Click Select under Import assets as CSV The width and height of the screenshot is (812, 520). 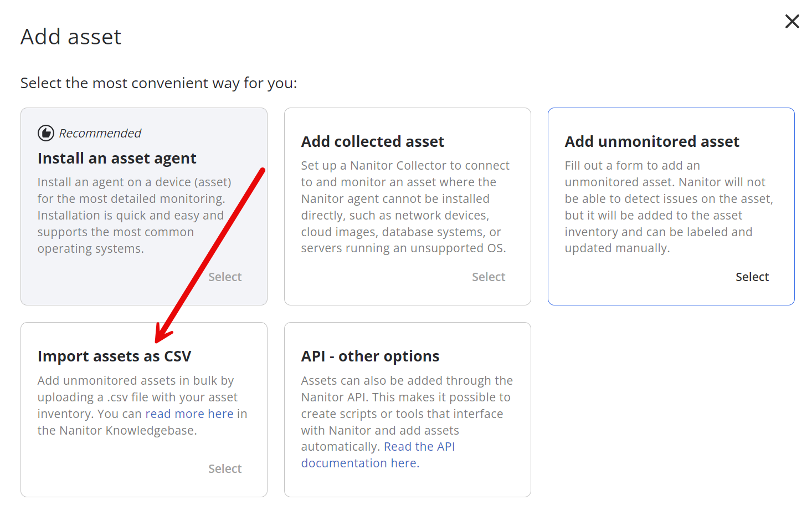[x=225, y=468]
